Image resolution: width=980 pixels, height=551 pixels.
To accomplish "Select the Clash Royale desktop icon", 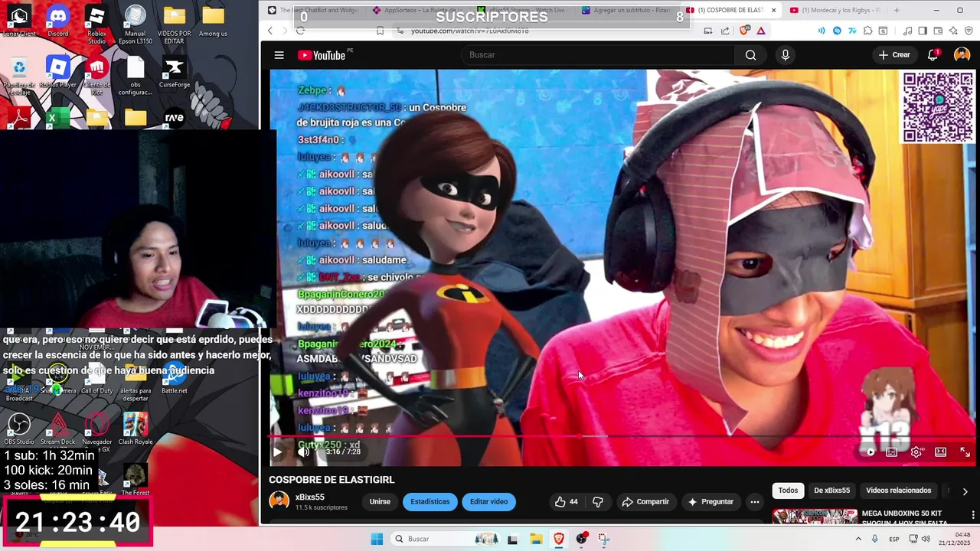I will tap(136, 429).
